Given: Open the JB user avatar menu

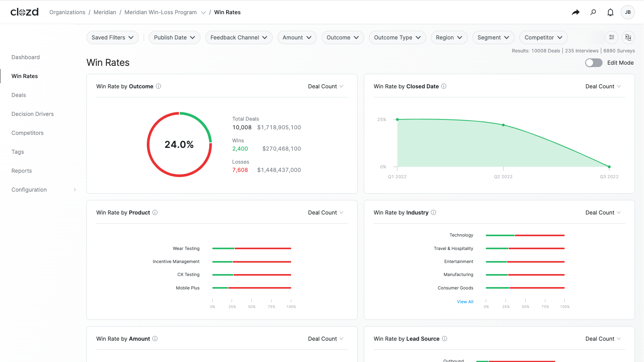Looking at the screenshot, I should click(627, 12).
